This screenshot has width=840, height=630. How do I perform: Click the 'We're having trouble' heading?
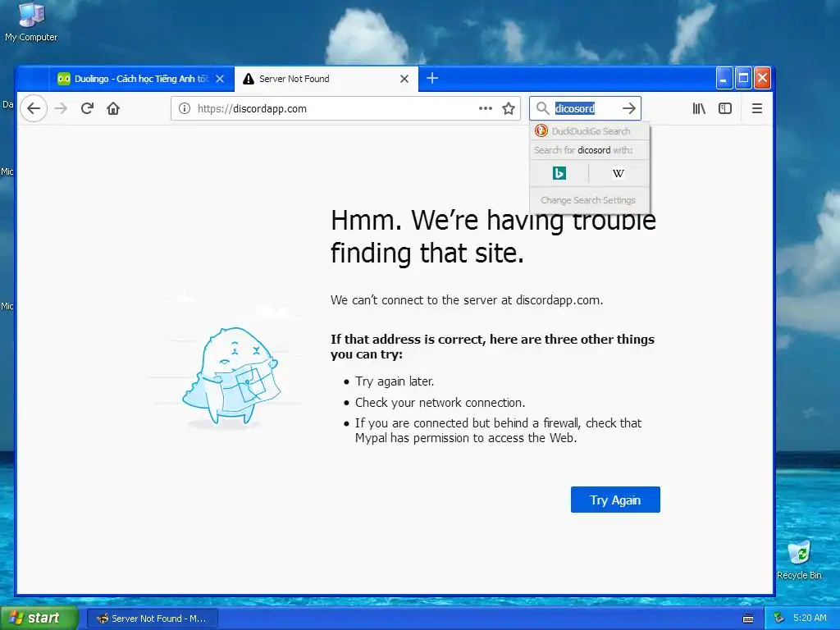(493, 236)
